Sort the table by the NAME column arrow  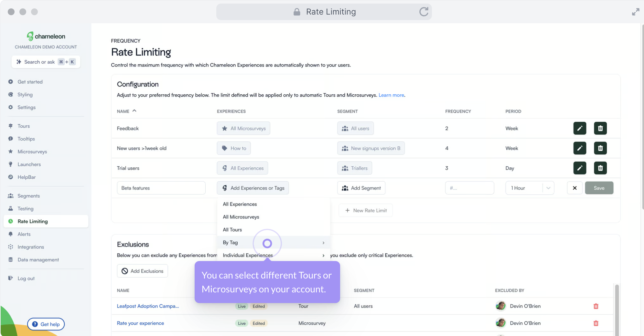[x=134, y=111]
